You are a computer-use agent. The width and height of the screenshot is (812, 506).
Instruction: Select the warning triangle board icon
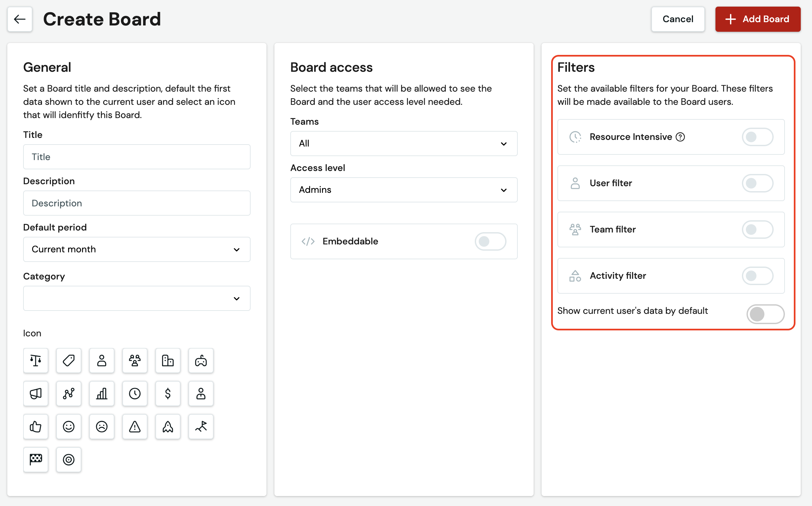pyautogui.click(x=135, y=427)
